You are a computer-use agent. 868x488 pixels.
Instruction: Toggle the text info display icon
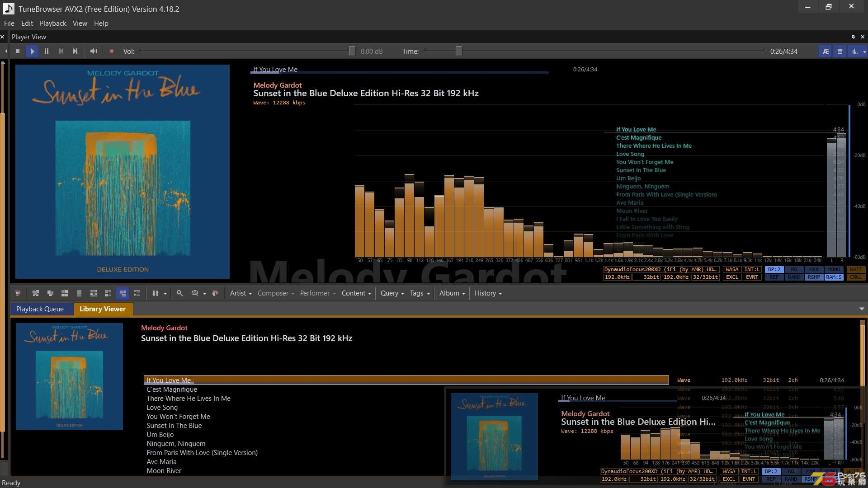pyautogui.click(x=826, y=51)
